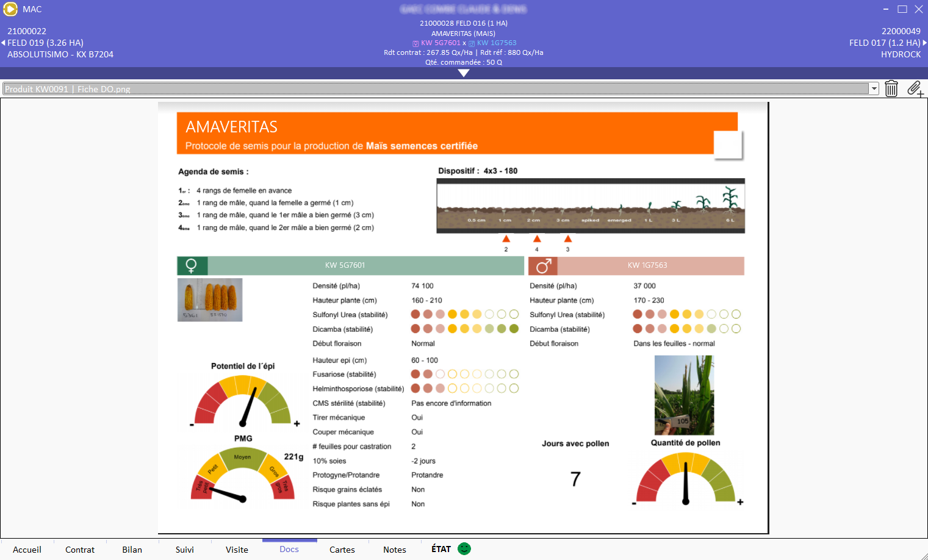Click the corn cob photo thumbnail
The width and height of the screenshot is (928, 560).
coord(210,300)
